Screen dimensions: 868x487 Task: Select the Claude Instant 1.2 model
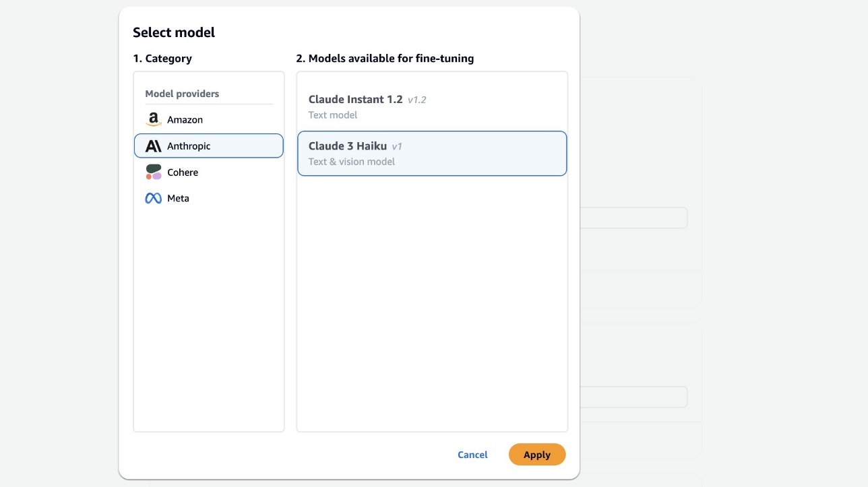tap(355, 100)
